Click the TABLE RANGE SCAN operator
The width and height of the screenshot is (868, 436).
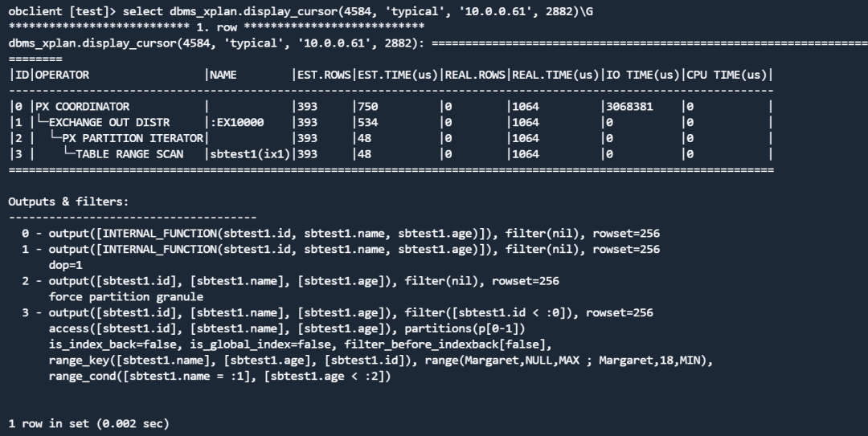(x=129, y=154)
